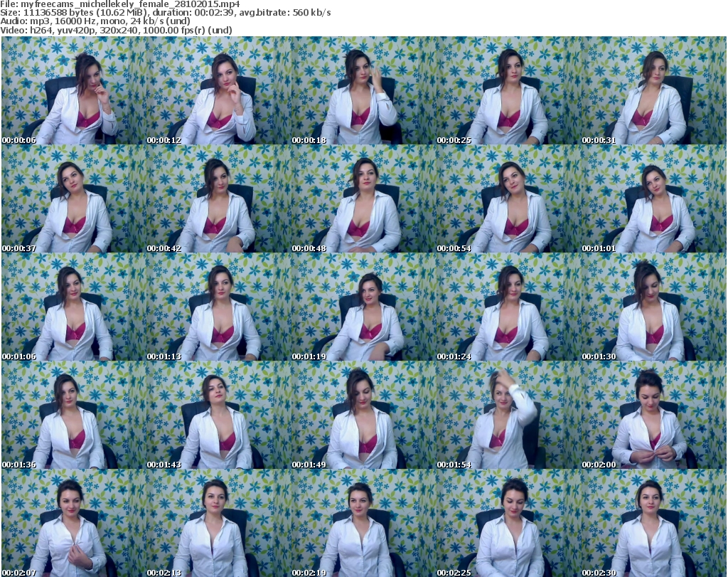This screenshot has height=577, width=728.
Task: Pick the frame marked 00:01:19
Action: coord(363,307)
